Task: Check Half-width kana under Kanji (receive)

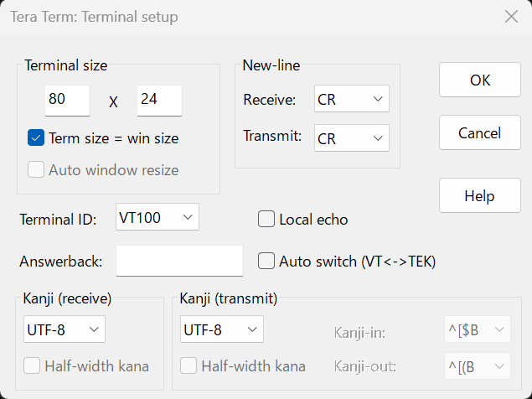Action: (x=33, y=366)
